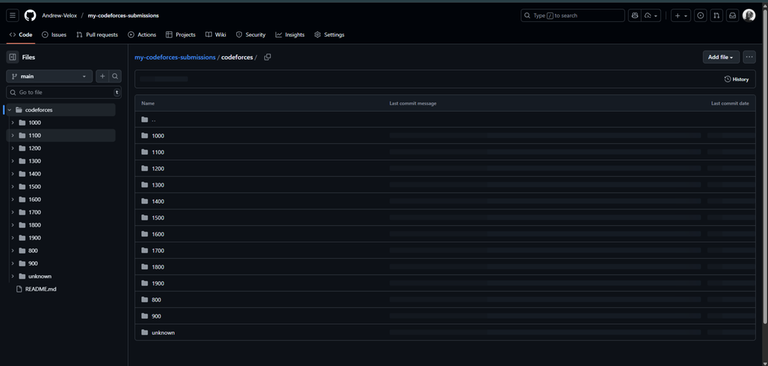Focus the Go to file input
The width and height of the screenshot is (768, 366).
click(x=64, y=92)
